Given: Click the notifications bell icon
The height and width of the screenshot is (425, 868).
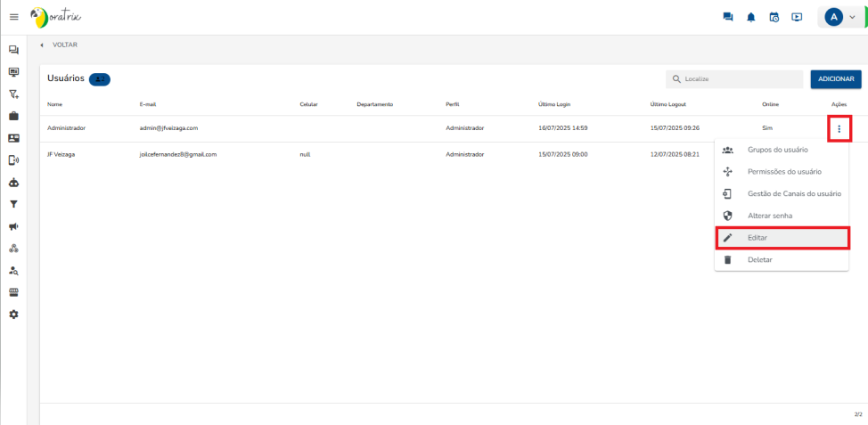Looking at the screenshot, I should tap(751, 17).
